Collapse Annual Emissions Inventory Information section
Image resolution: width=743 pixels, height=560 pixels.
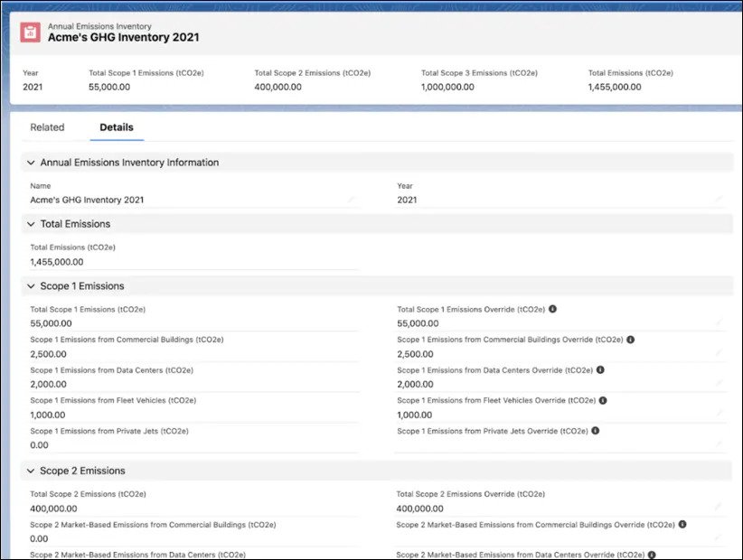tap(31, 163)
